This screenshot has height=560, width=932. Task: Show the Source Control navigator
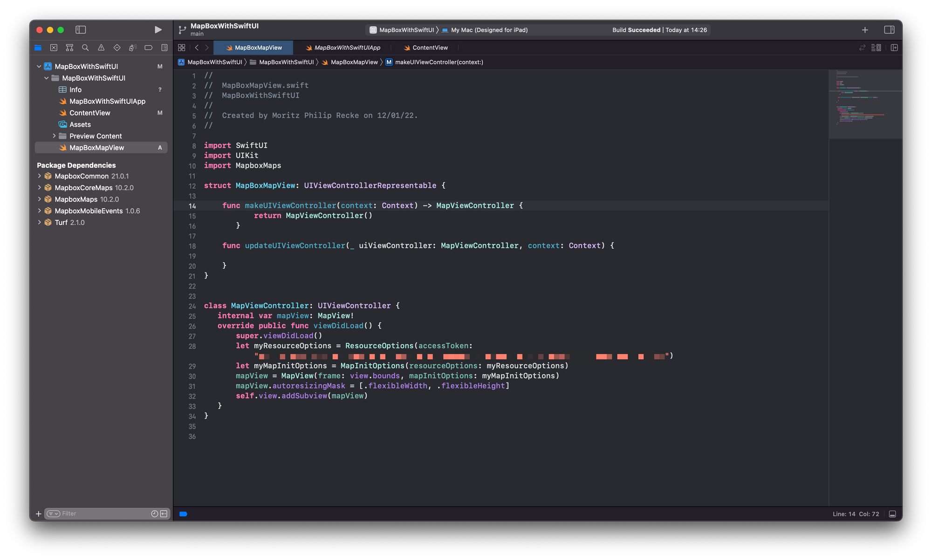click(x=54, y=48)
